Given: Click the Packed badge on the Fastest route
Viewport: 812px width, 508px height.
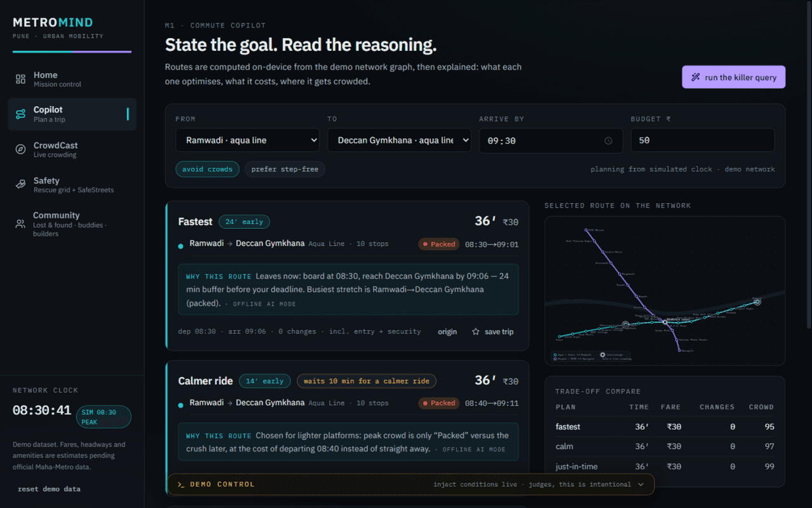Looking at the screenshot, I should 439,244.
